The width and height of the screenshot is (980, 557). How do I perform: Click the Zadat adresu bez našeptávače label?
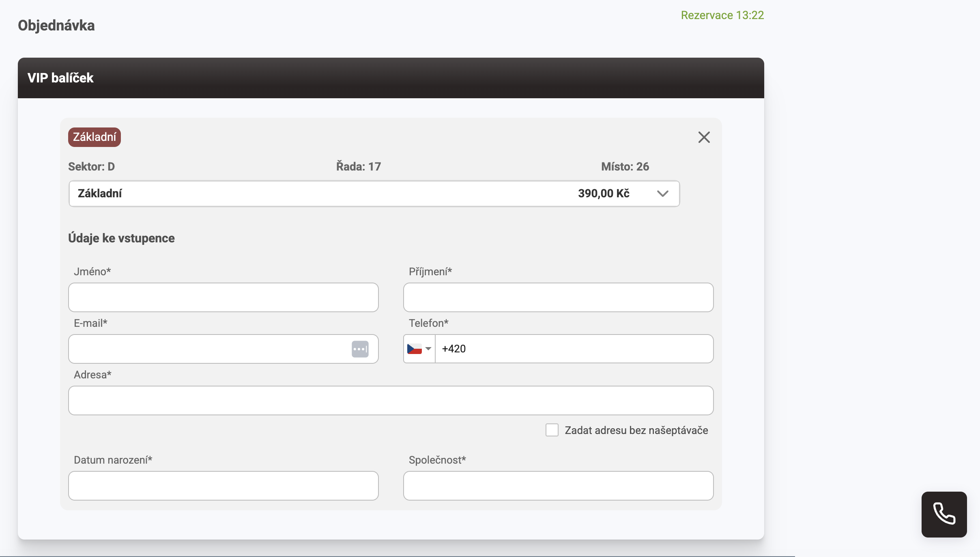pyautogui.click(x=636, y=430)
